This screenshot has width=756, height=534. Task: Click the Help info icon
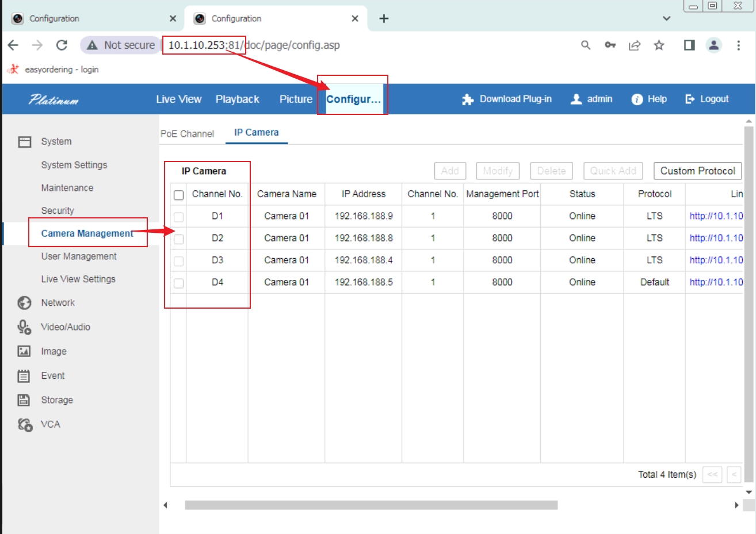point(637,99)
